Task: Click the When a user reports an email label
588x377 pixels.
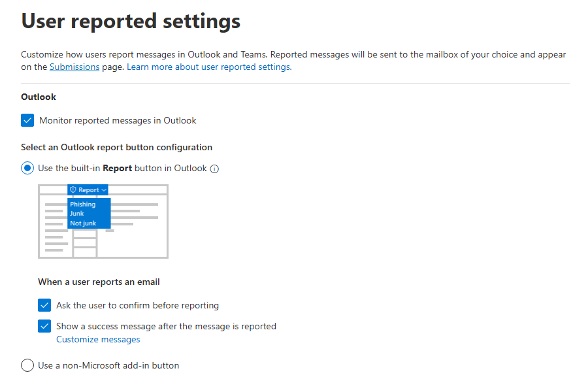Action: 99,282
